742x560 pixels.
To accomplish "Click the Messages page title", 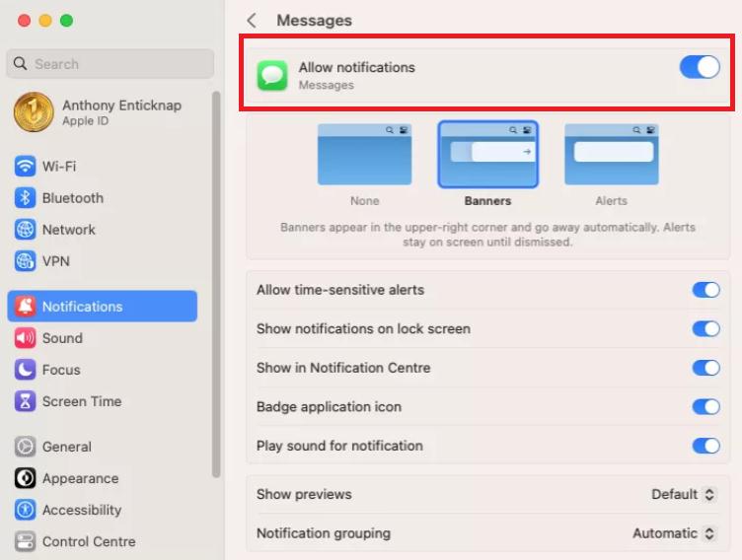I will point(314,21).
